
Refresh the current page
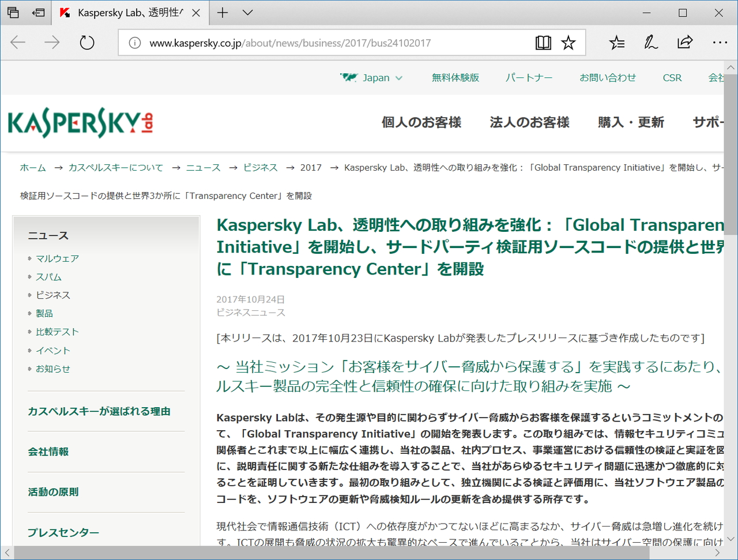(87, 43)
